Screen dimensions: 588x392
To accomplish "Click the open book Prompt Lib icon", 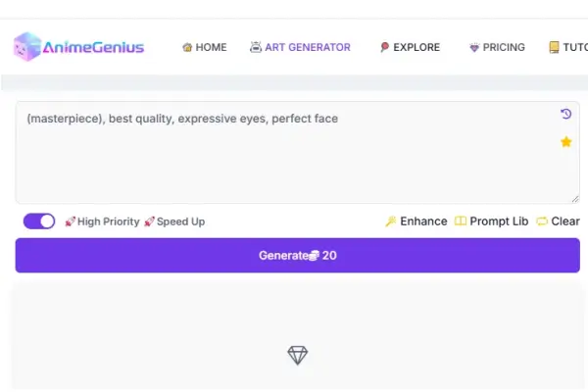I will pos(461,220).
